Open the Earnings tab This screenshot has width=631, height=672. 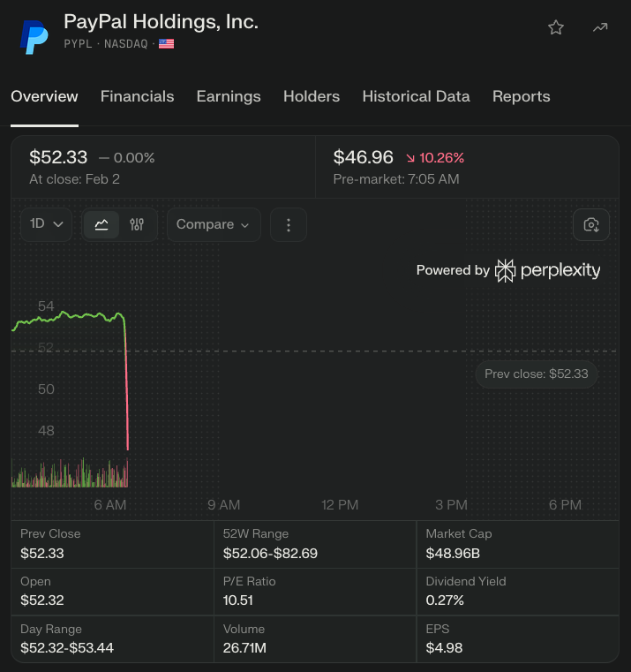click(229, 96)
